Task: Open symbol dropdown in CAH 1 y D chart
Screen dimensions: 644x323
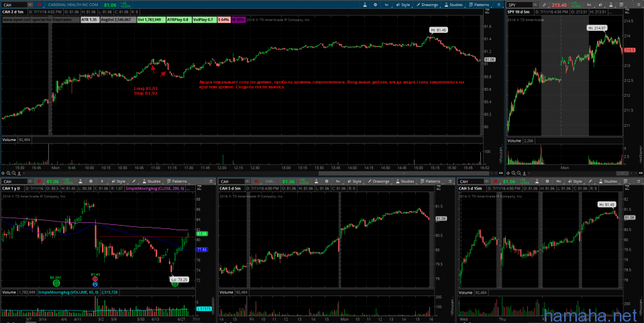Action: point(30,181)
